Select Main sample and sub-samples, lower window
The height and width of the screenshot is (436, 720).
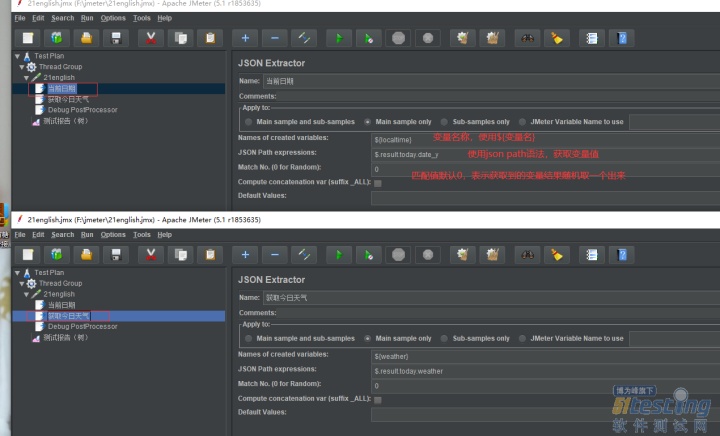248,339
